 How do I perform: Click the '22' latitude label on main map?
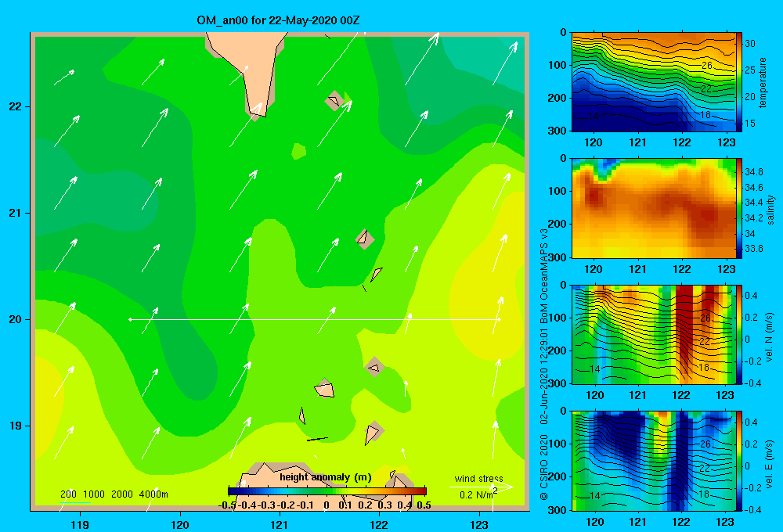15,107
